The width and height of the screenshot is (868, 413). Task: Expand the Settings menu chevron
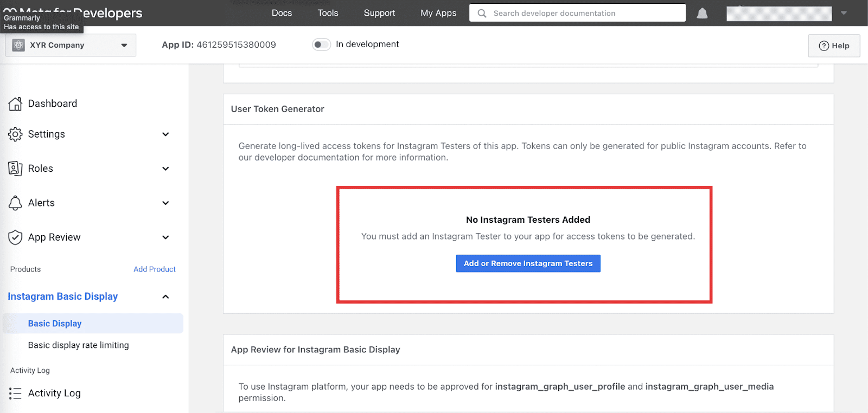point(165,134)
